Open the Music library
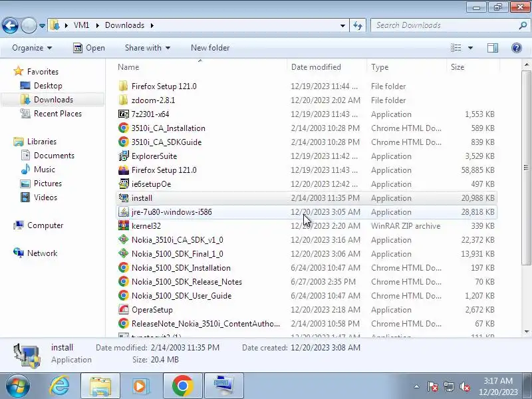The width and height of the screenshot is (532, 399). pyautogui.click(x=44, y=170)
